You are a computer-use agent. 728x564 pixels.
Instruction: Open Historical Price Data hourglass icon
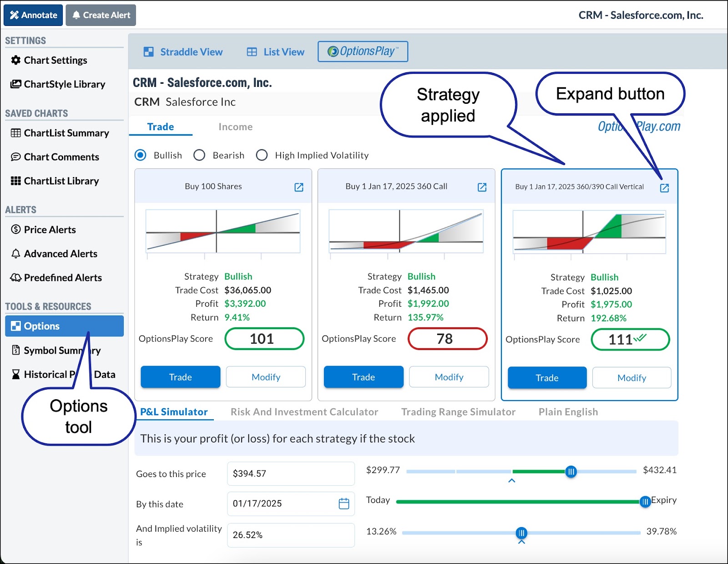pyautogui.click(x=16, y=374)
